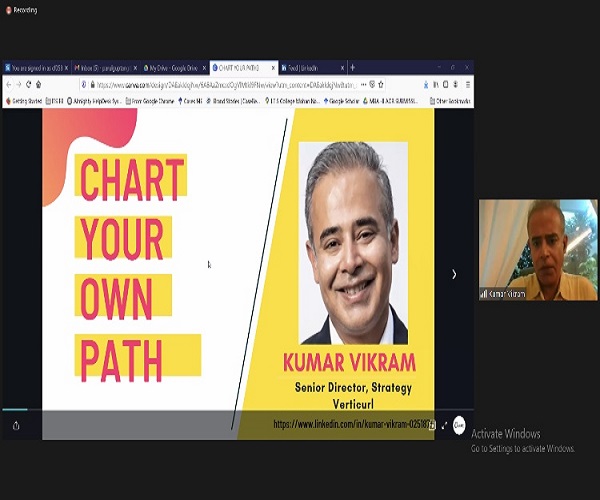Open the library icon in toolbar
The image size is (600, 500).
[x=436, y=85]
